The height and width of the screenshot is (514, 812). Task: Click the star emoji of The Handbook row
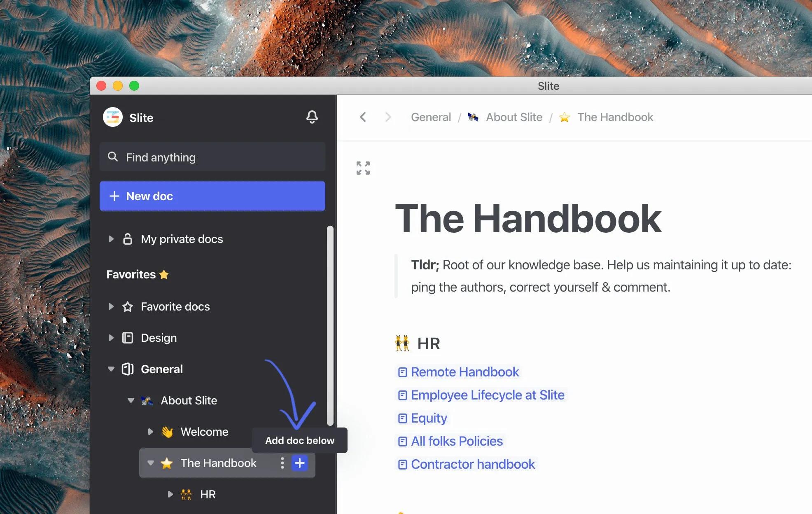(x=167, y=463)
